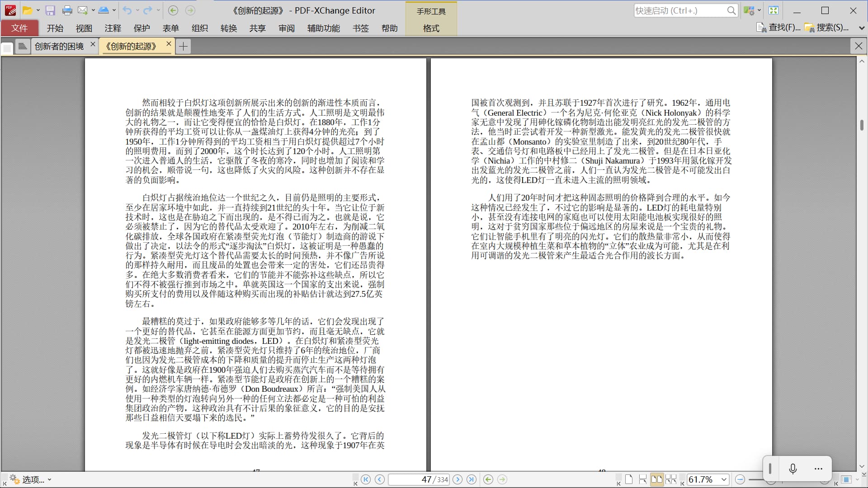
Task: Expand the Open folder dropdown arrow
Action: [x=38, y=10]
